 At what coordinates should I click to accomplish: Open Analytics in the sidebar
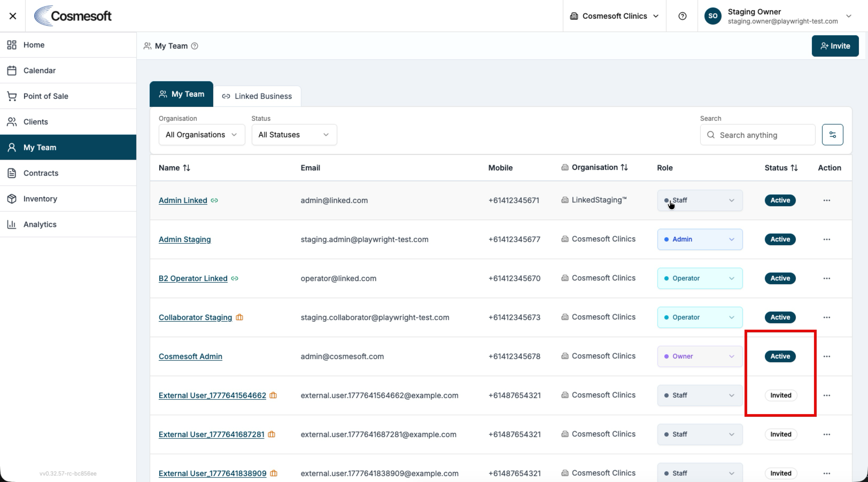point(68,224)
